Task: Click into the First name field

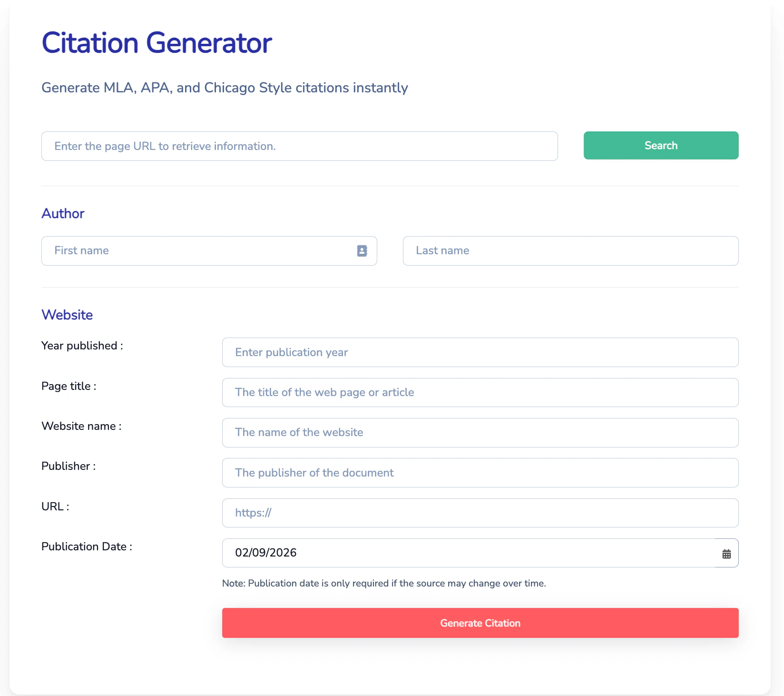Action: pyautogui.click(x=209, y=251)
